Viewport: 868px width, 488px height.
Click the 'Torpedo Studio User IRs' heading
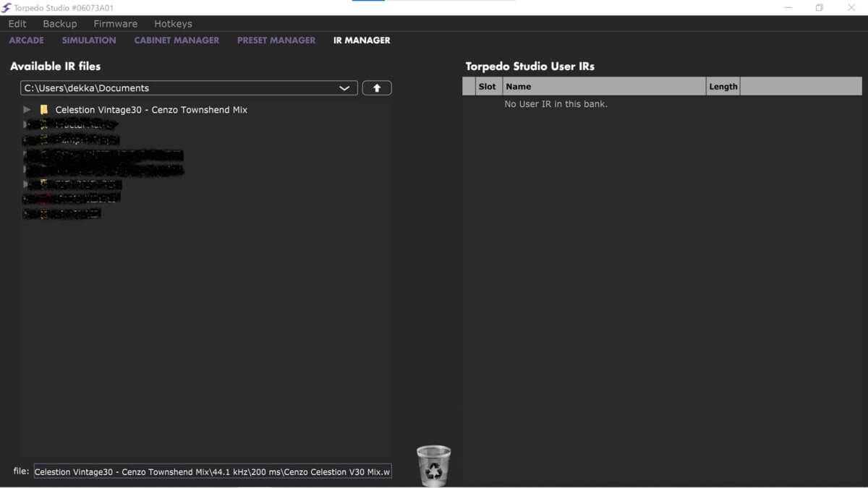coord(530,67)
